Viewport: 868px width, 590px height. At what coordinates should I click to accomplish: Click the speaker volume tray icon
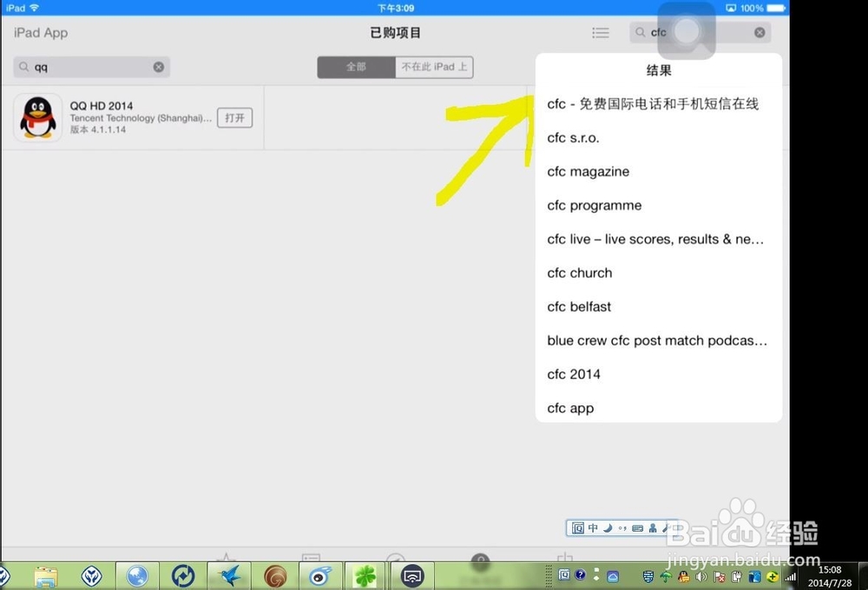coord(701,577)
